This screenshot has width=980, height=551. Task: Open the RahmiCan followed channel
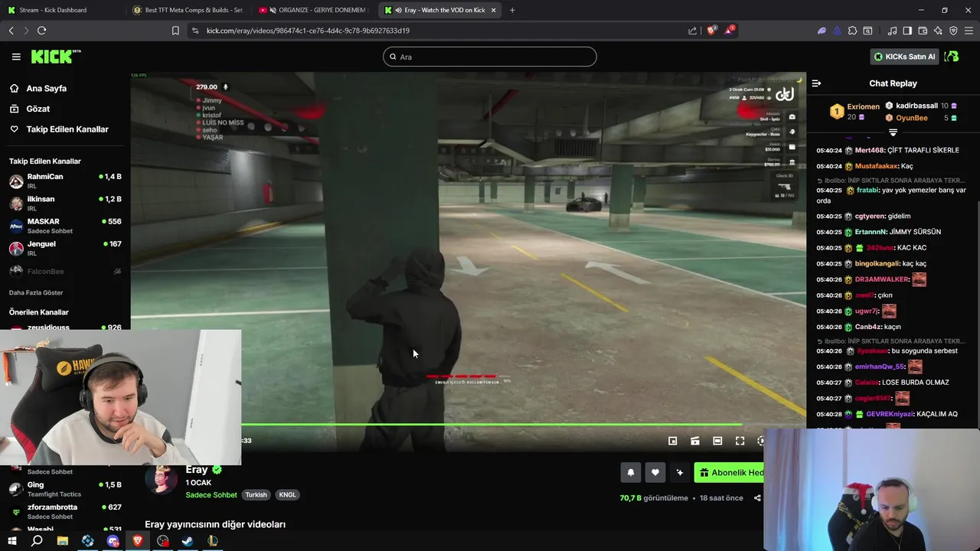click(x=65, y=181)
